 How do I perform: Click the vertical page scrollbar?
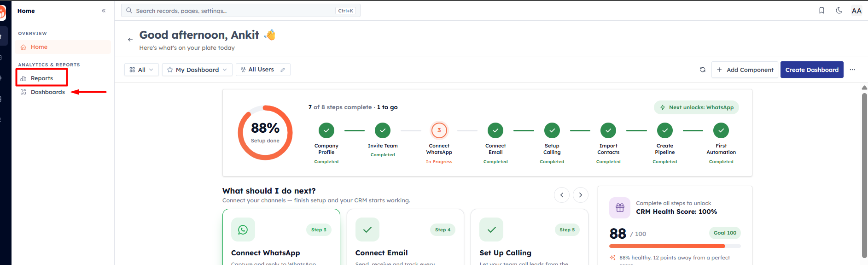pyautogui.click(x=864, y=175)
